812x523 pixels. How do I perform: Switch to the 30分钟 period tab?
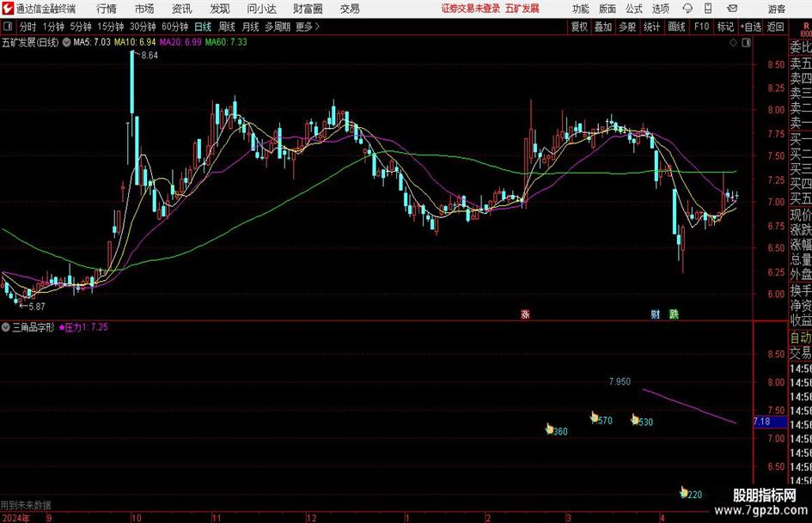(x=143, y=27)
